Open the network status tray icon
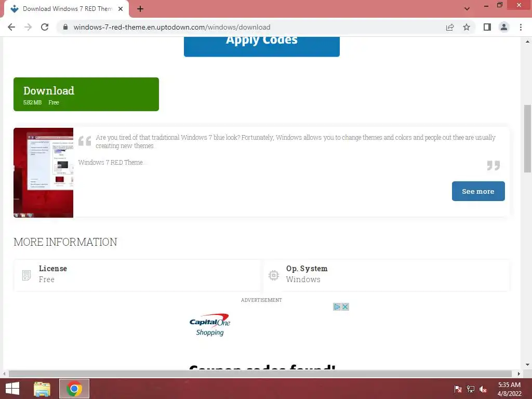Screen dimensions: 532x399 click(471, 389)
